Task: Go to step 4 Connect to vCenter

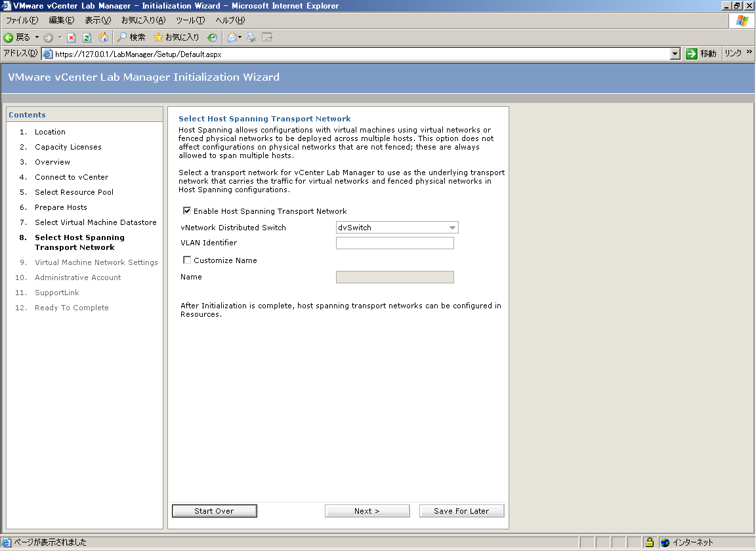Action: pyautogui.click(x=72, y=177)
